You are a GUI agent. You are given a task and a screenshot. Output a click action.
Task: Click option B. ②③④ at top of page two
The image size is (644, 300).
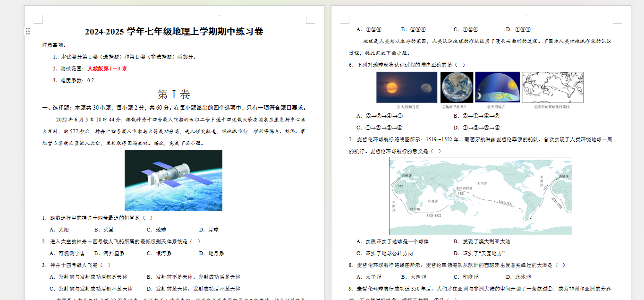click(414, 29)
